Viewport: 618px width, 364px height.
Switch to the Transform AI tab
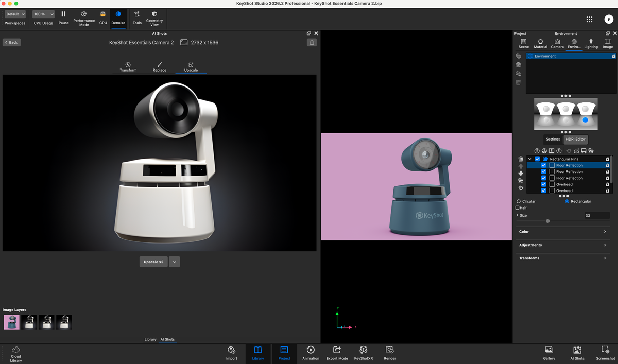tap(128, 67)
